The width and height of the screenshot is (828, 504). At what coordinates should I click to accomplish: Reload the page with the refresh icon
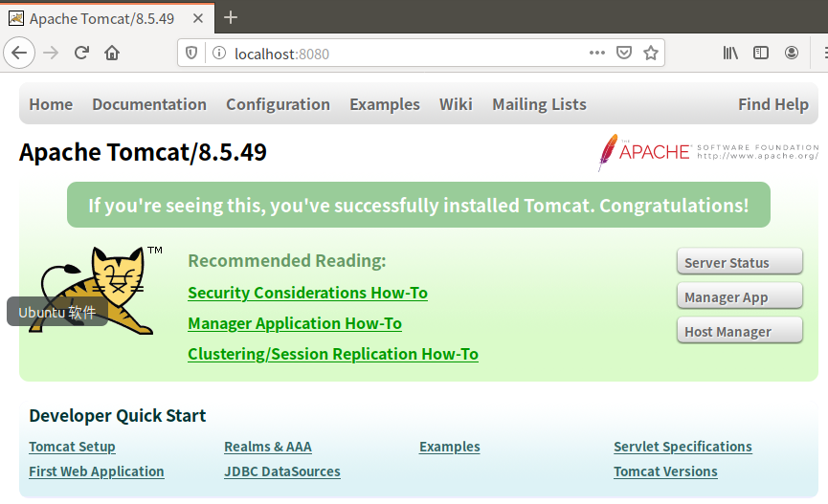click(x=81, y=53)
